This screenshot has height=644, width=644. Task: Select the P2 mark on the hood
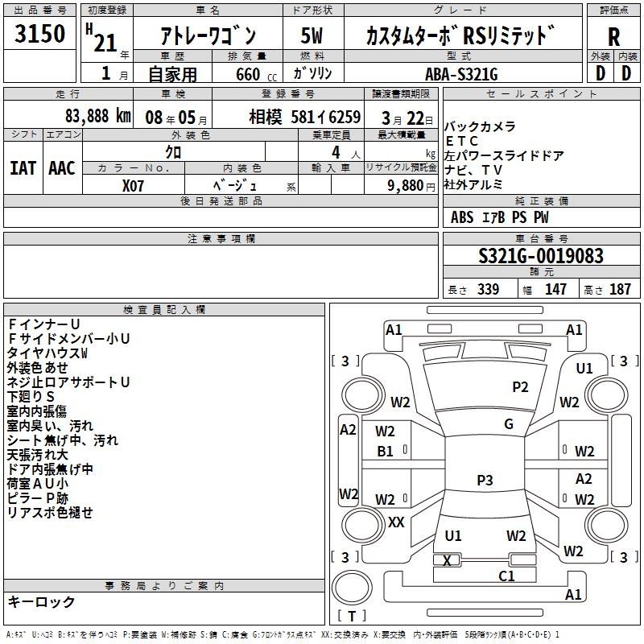tap(520, 387)
